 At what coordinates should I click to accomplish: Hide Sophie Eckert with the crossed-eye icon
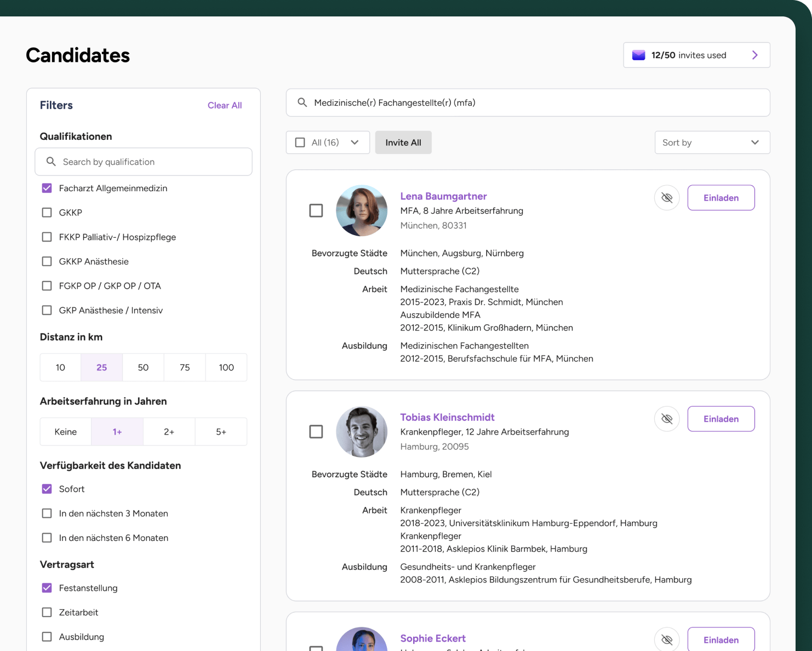666,639
